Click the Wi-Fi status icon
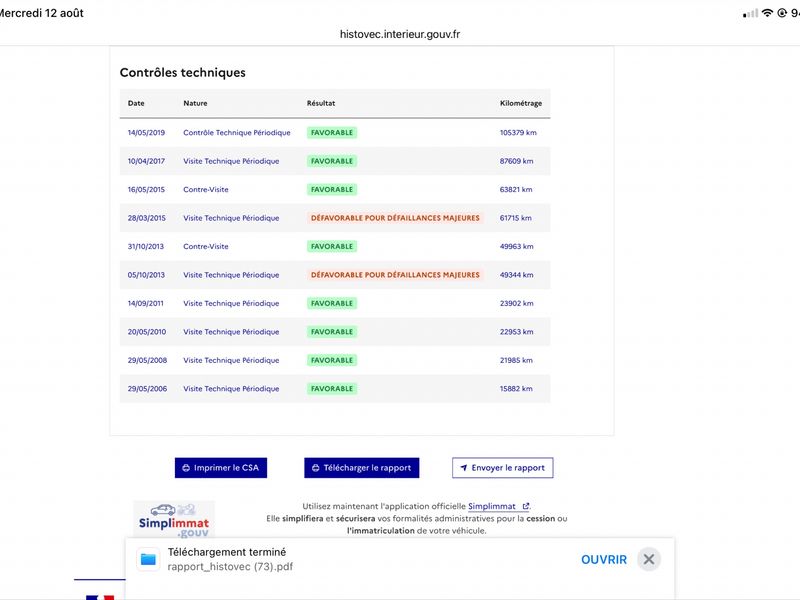This screenshot has width=800, height=600. coord(767,13)
